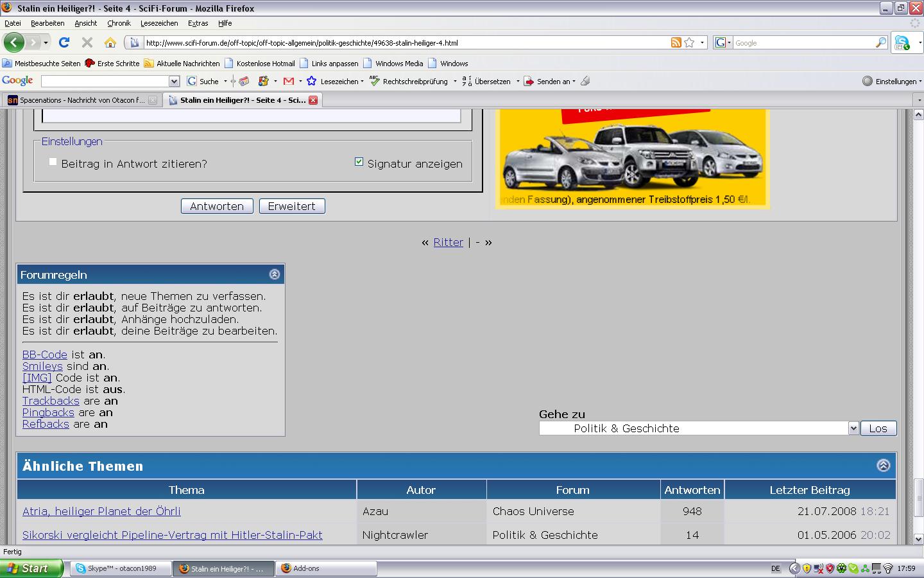Uncheck the 'Signatur anzeigen' checkbox
The image size is (924, 578).
[359, 162]
